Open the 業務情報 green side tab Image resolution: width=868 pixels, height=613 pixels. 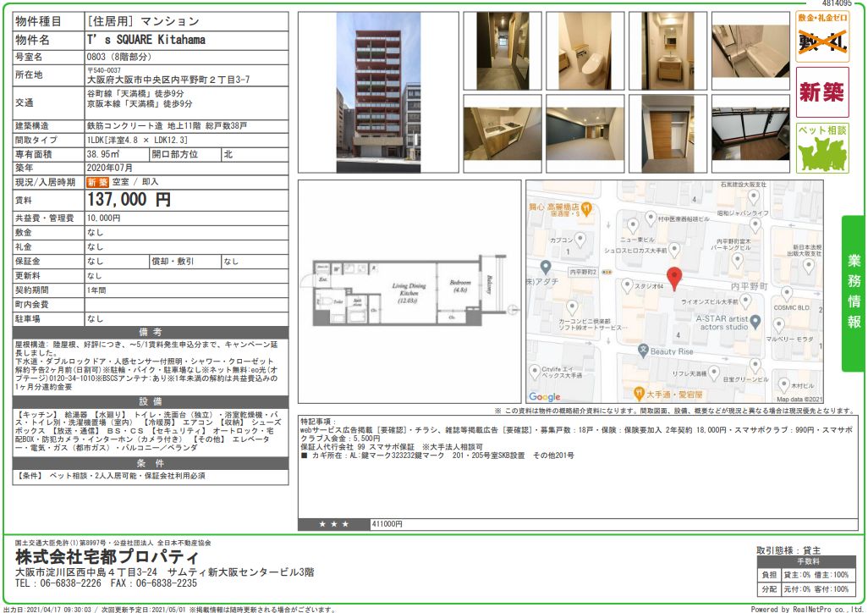tap(854, 293)
